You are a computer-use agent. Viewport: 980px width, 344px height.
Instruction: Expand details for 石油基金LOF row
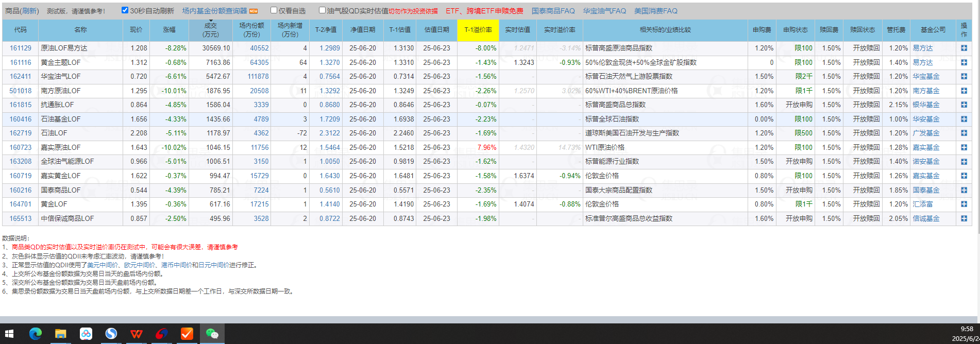pos(964,119)
